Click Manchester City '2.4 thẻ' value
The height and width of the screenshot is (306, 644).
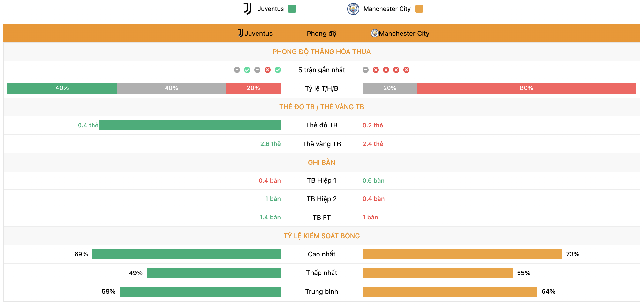[373, 144]
